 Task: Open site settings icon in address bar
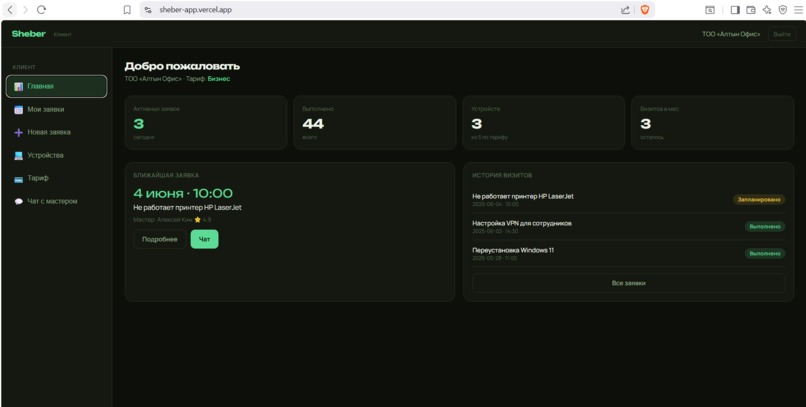pyautogui.click(x=148, y=10)
